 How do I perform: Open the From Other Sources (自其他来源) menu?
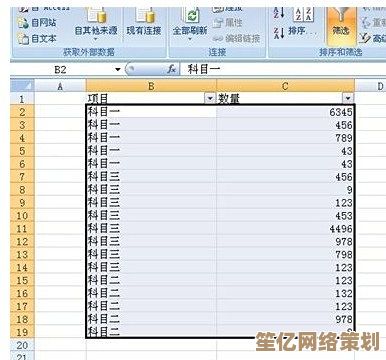tap(96, 24)
